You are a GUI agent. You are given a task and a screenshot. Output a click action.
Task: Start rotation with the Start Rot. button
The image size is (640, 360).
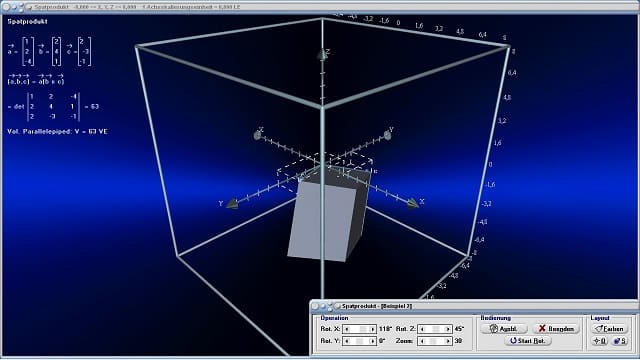pyautogui.click(x=528, y=341)
